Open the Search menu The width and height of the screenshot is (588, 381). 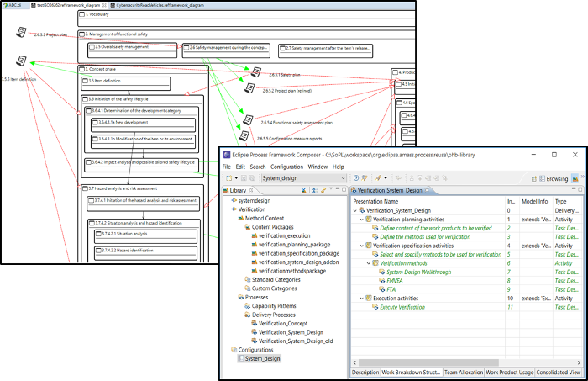258,167
